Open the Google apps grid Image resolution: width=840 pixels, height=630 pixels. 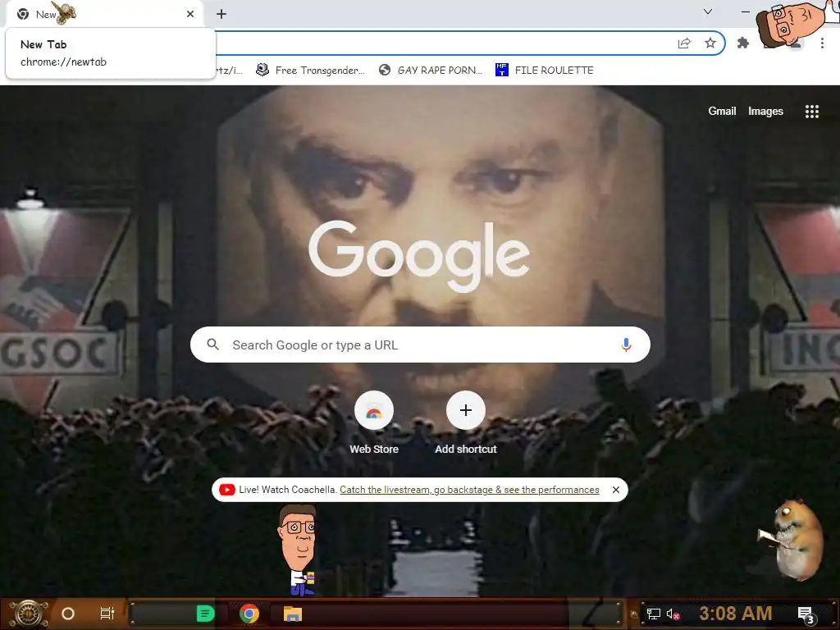tap(812, 112)
